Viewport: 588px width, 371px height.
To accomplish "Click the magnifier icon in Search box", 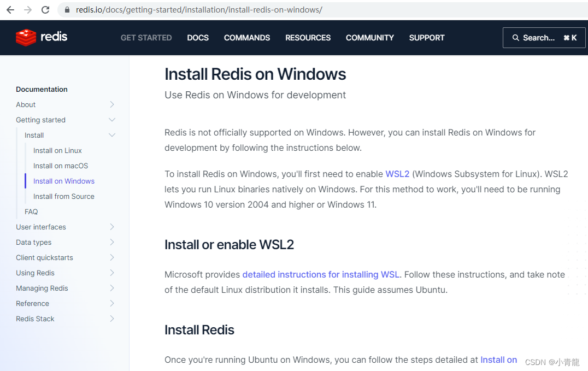I will tap(516, 38).
